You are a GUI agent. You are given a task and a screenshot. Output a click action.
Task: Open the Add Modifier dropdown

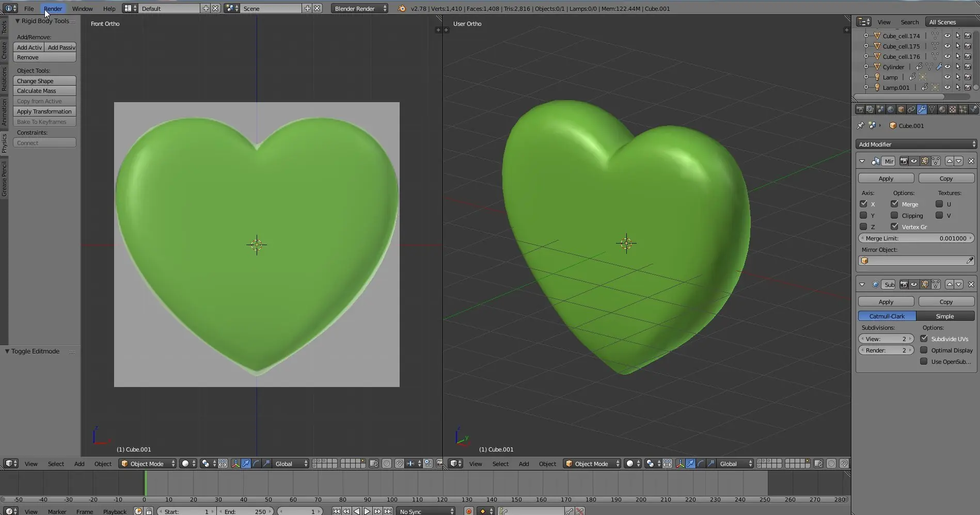coord(916,144)
